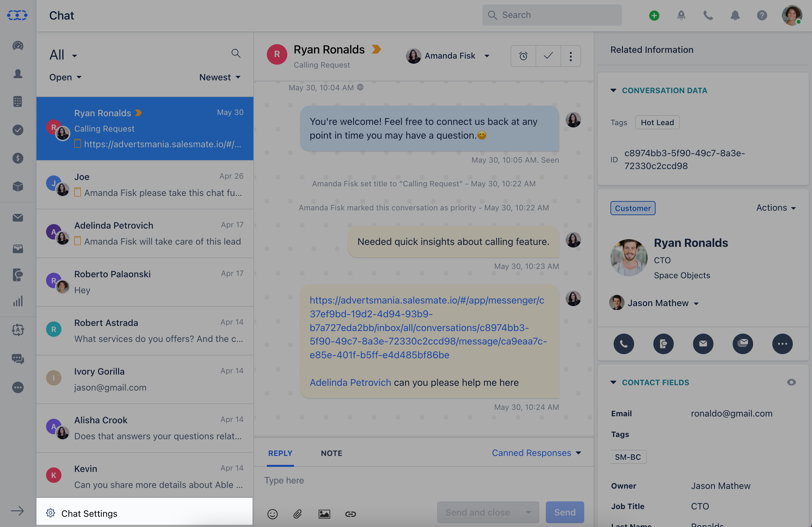
Task: Open the emoji picker icon
Action: point(272,514)
